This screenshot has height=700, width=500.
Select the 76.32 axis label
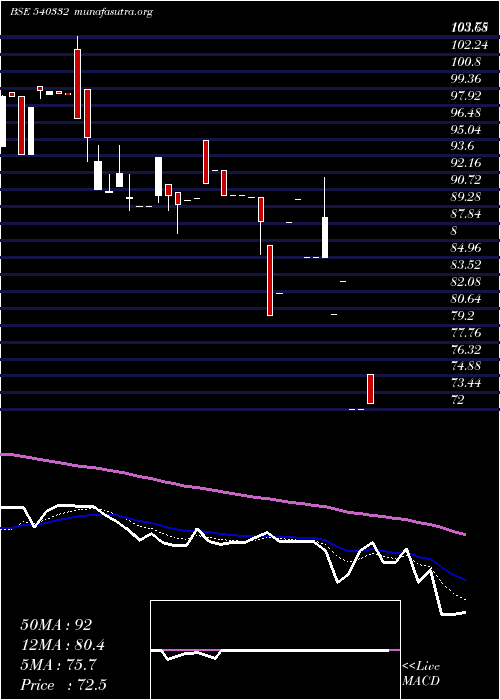[466, 349]
